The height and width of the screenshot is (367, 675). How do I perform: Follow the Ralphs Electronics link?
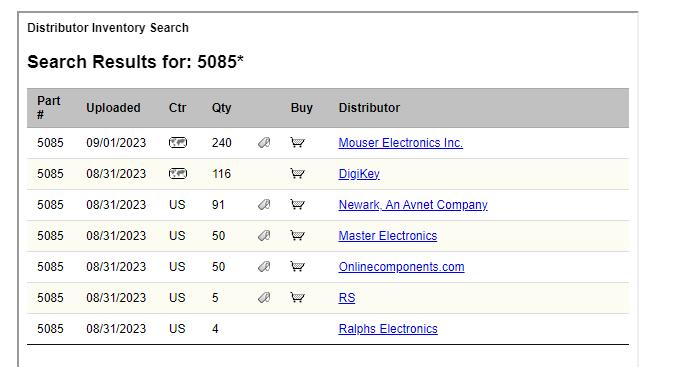[x=388, y=329]
